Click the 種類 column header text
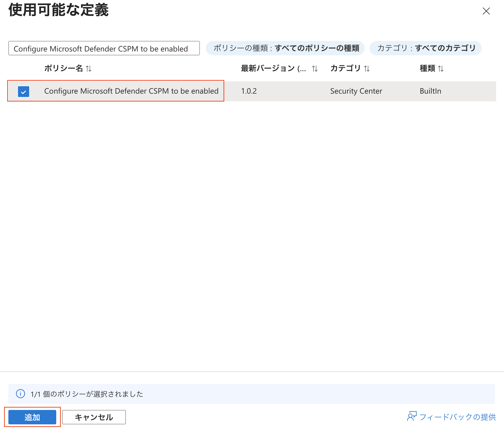 (427, 68)
